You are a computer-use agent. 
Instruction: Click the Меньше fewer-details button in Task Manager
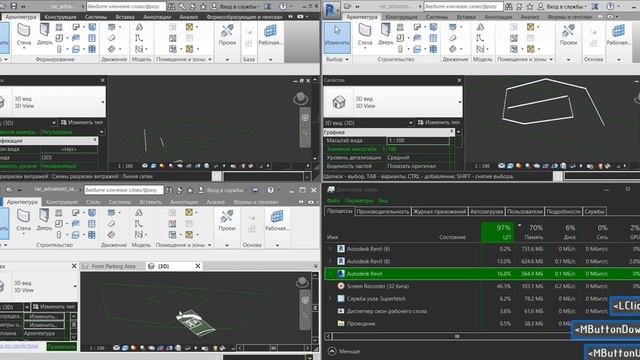pyautogui.click(x=344, y=351)
